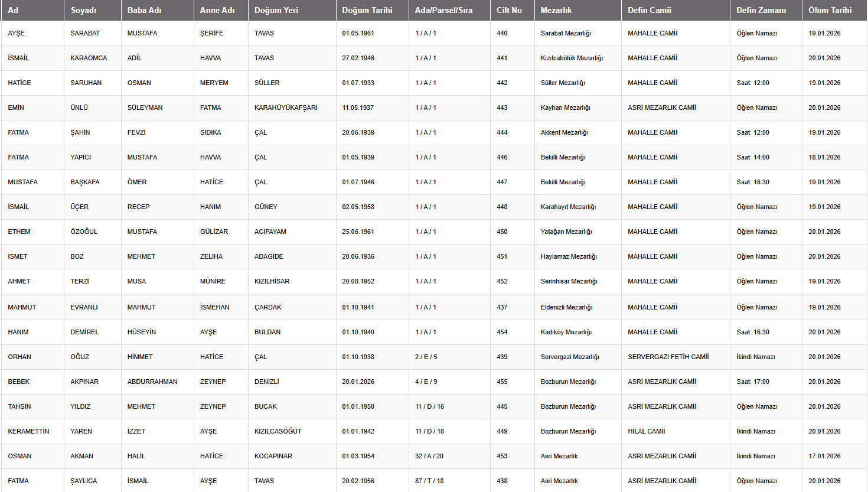The image size is (868, 492).
Task: Select the Kızılcabölük Mezarlığı cell
Action: 572,58
